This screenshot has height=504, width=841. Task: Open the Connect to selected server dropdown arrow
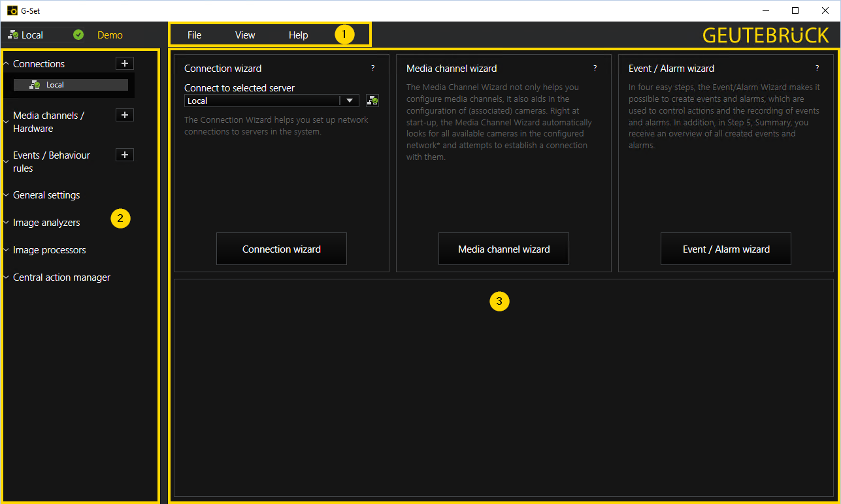(x=350, y=101)
